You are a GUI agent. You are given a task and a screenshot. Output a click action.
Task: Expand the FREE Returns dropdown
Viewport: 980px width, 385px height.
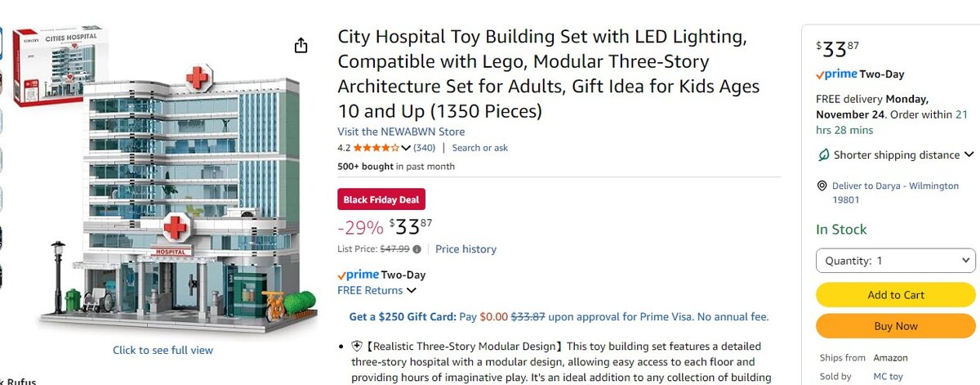tap(411, 290)
